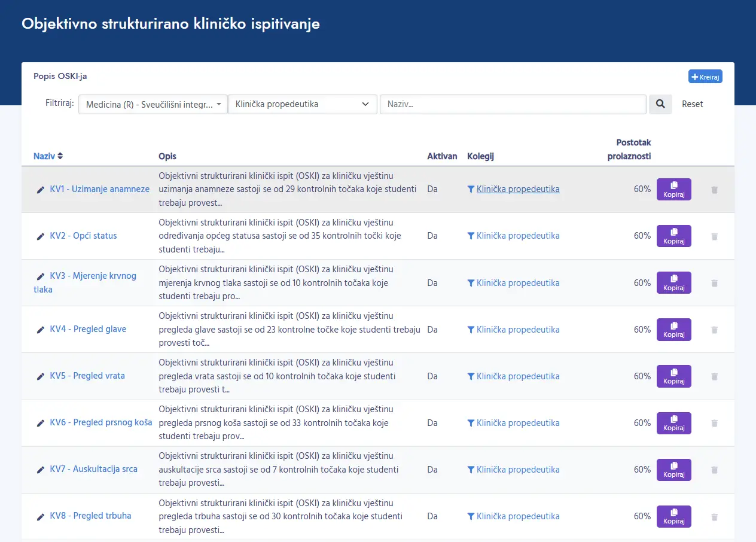Image resolution: width=756 pixels, height=542 pixels.
Task: Sort the list by Naziv column
Action: (x=48, y=156)
